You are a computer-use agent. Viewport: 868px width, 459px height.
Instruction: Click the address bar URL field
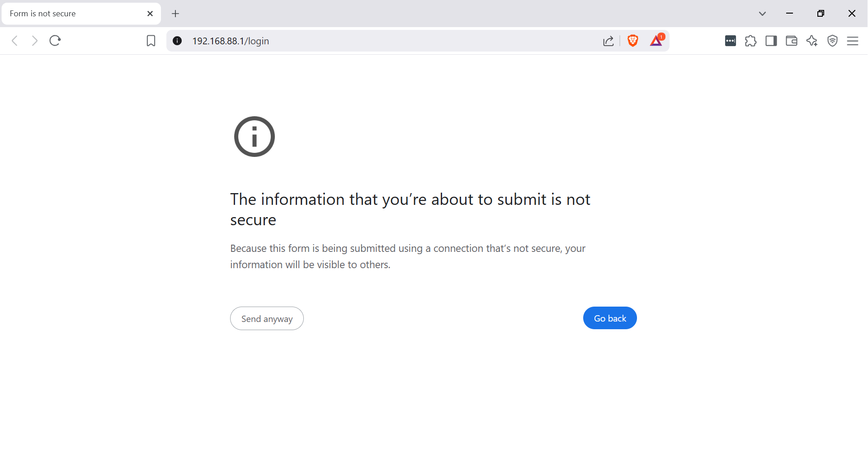click(x=389, y=41)
